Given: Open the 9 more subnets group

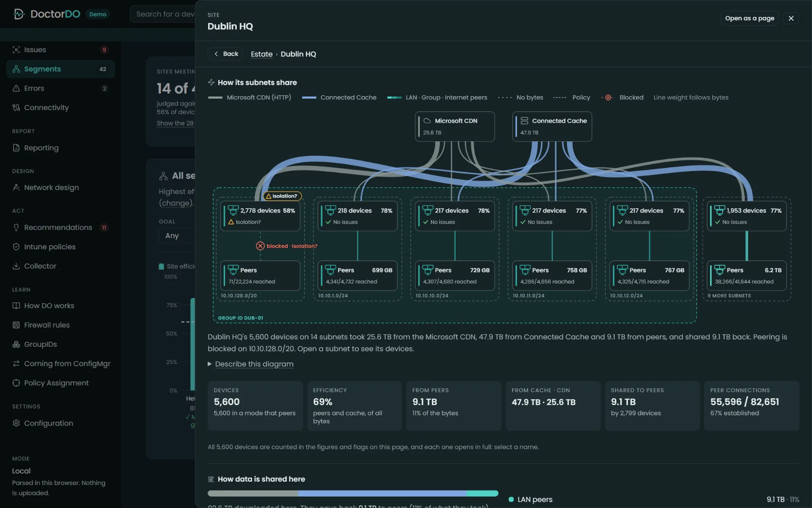Looking at the screenshot, I should point(746,249).
